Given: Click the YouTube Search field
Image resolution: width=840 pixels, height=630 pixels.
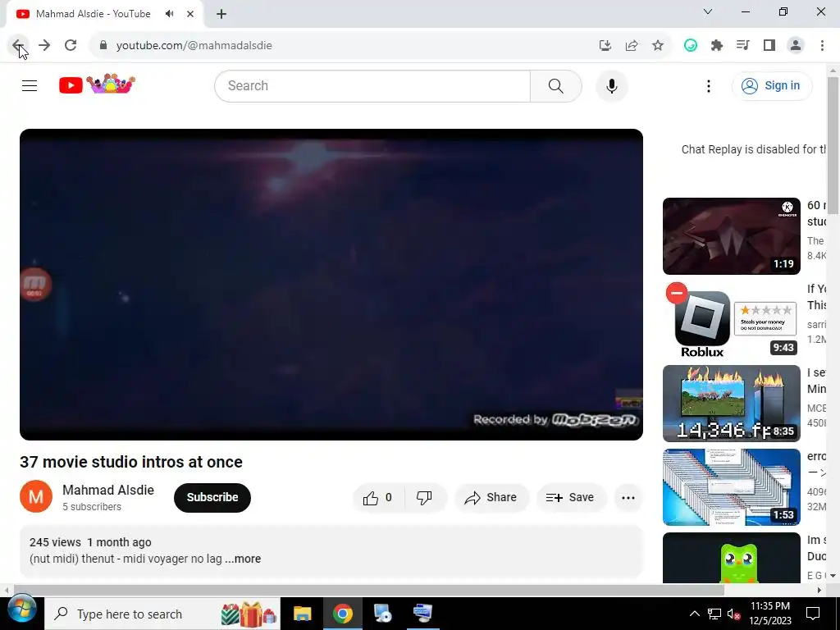Looking at the screenshot, I should (x=372, y=85).
